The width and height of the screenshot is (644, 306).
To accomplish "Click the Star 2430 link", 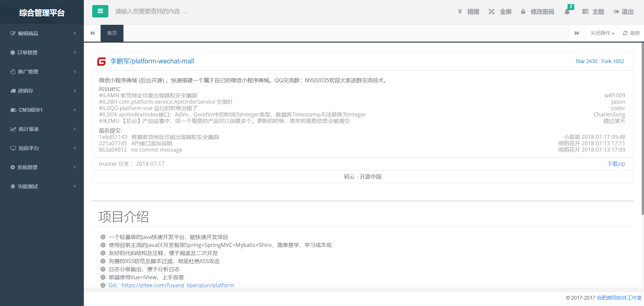I will tap(586, 61).
